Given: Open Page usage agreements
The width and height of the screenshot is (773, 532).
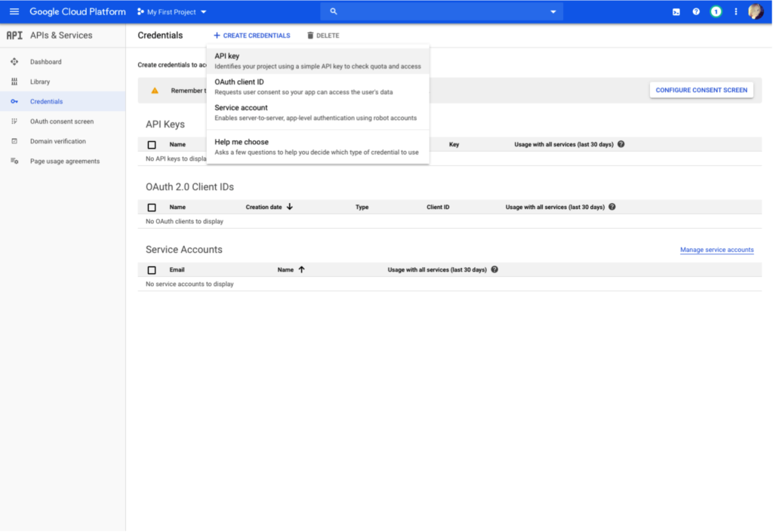Looking at the screenshot, I should (63, 161).
